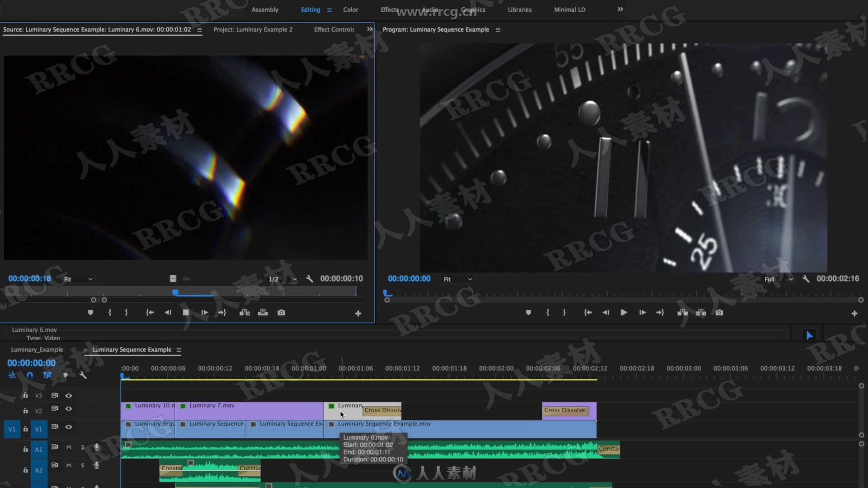Click Source monitor timecode 00:00:00:18
Viewport: 868px width, 488px height.
click(30, 279)
